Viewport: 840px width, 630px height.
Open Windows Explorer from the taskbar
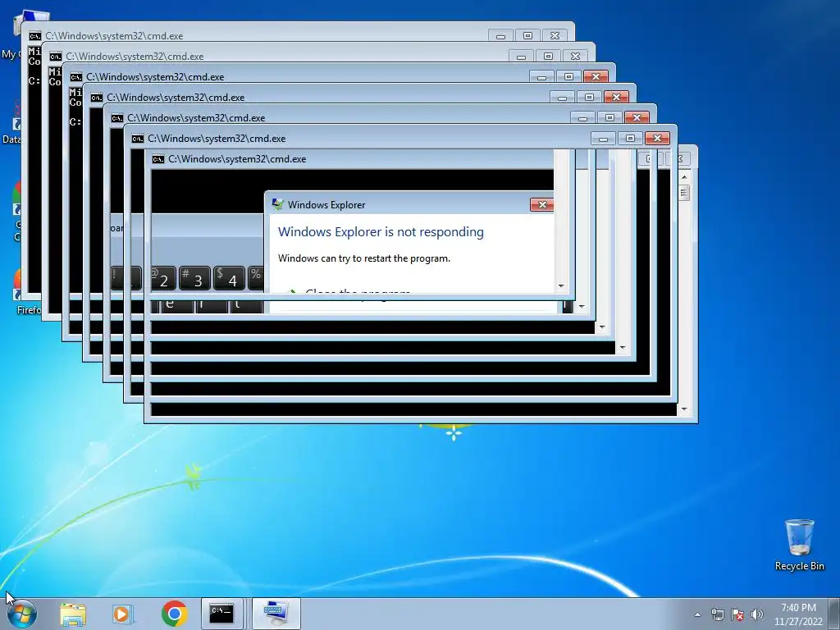(x=73, y=614)
